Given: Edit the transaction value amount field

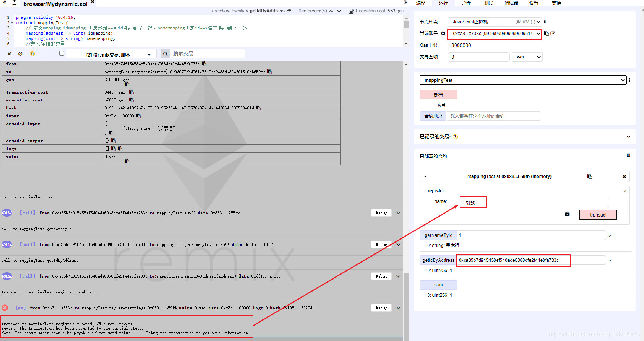Looking at the screenshot, I should click(x=479, y=57).
